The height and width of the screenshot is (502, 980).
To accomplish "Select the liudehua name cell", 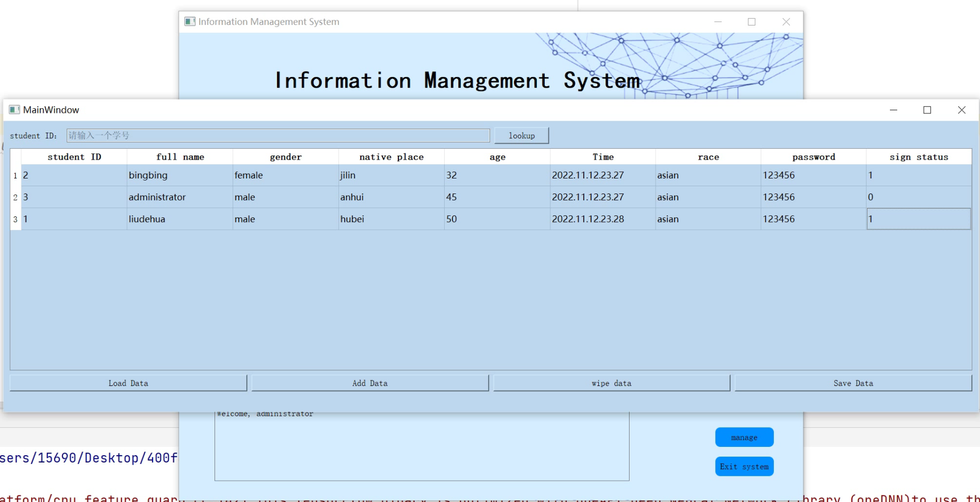I will pos(180,219).
